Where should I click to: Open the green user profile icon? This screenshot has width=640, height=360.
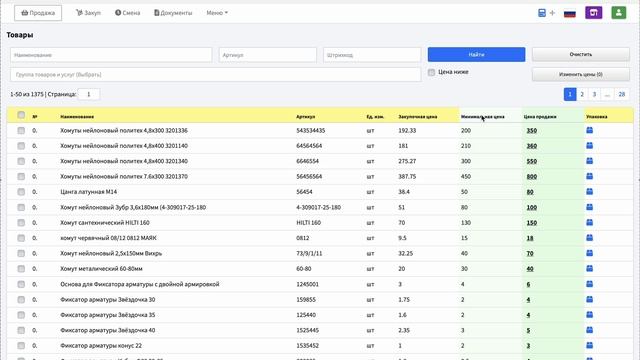coord(619,13)
